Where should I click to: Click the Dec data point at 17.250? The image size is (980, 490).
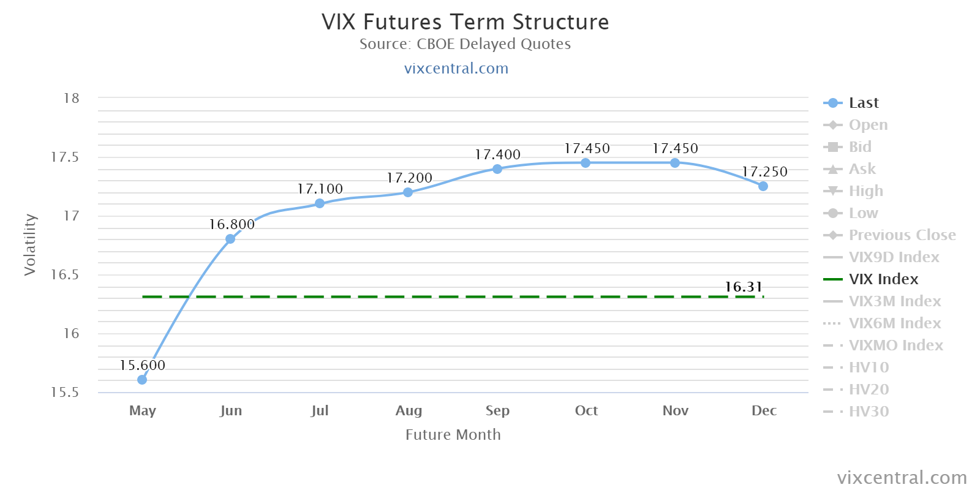(763, 186)
